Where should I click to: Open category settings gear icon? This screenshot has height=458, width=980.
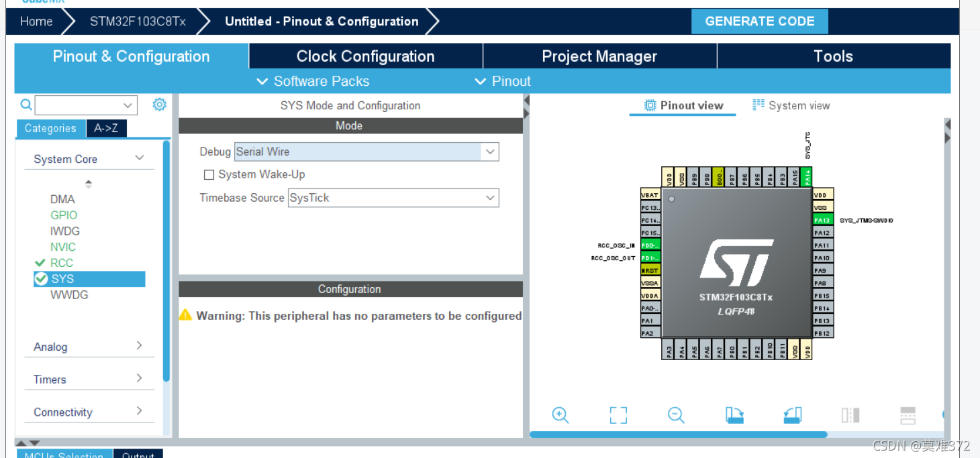[159, 105]
